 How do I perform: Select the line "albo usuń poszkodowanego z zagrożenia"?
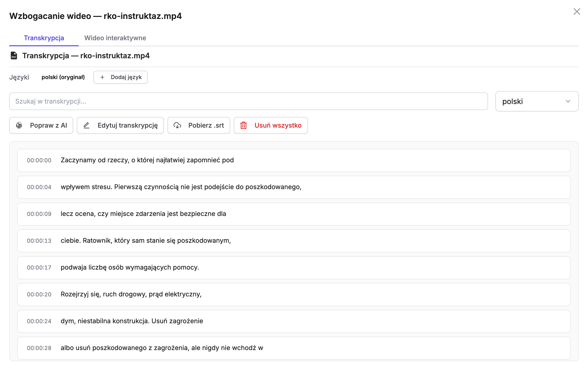[x=294, y=348]
